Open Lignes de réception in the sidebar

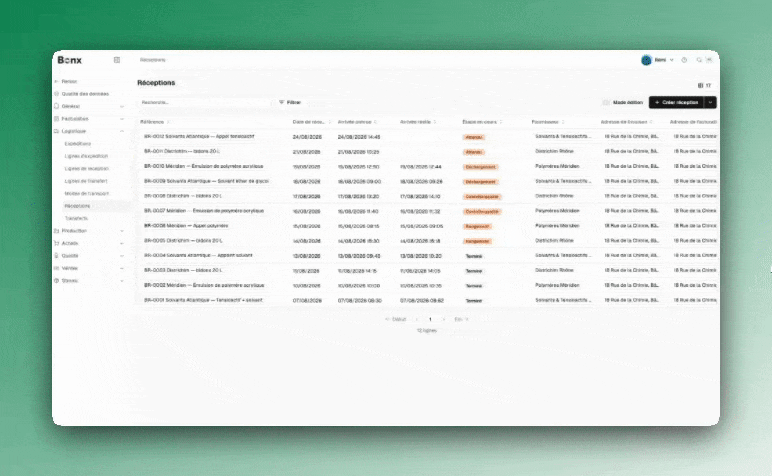87,168
